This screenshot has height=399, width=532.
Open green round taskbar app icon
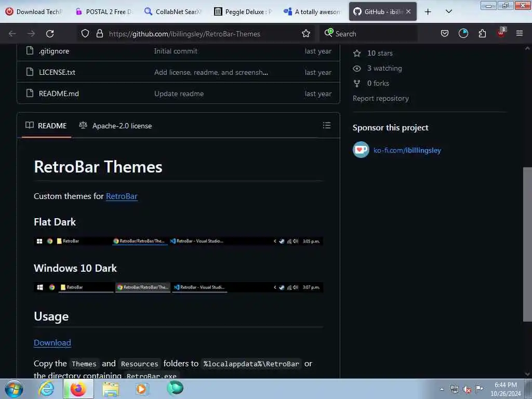(175, 388)
